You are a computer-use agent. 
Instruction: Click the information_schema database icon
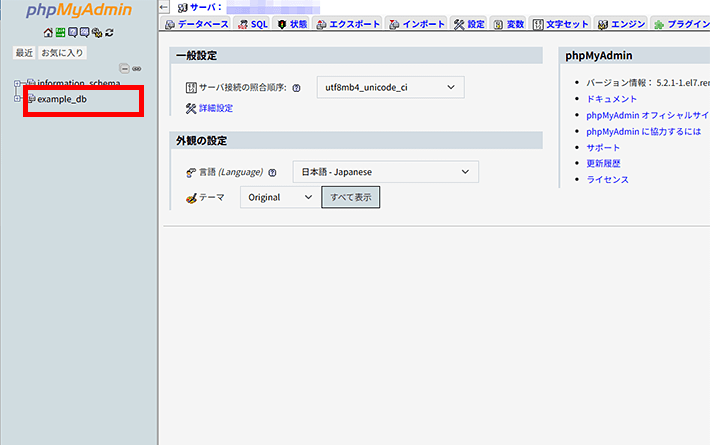(x=31, y=83)
